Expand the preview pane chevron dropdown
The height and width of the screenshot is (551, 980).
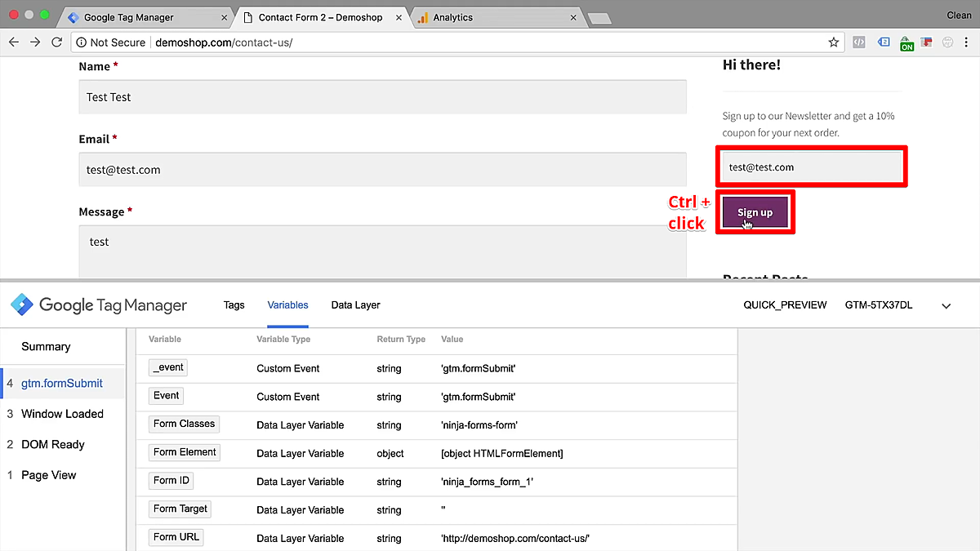coord(946,306)
